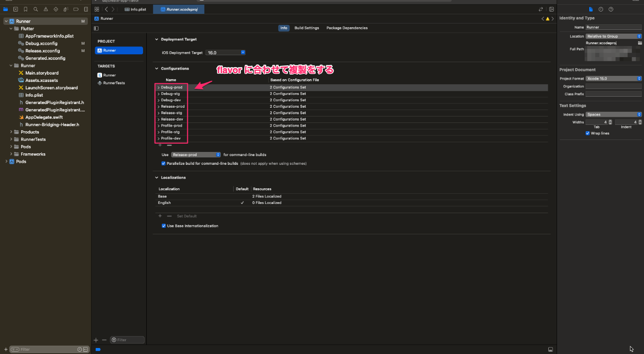This screenshot has width=644, height=354.
Task: Click the Name field containing Runner
Action: pos(613,28)
